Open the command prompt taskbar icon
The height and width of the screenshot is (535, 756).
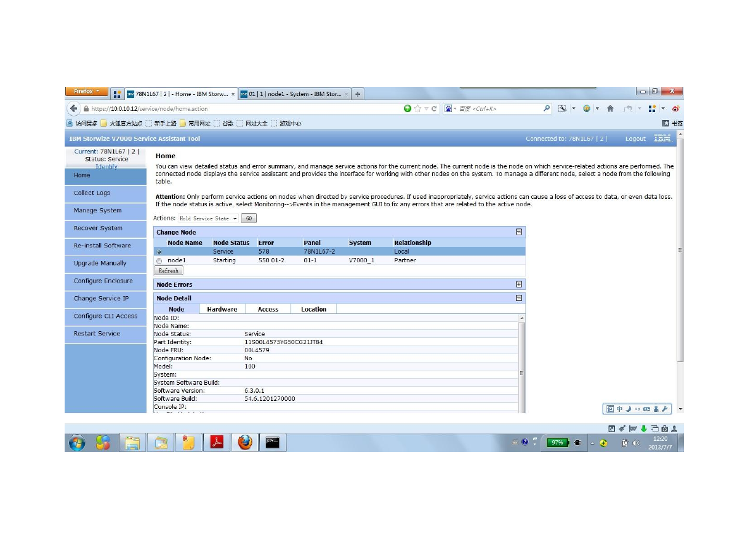[x=273, y=443]
